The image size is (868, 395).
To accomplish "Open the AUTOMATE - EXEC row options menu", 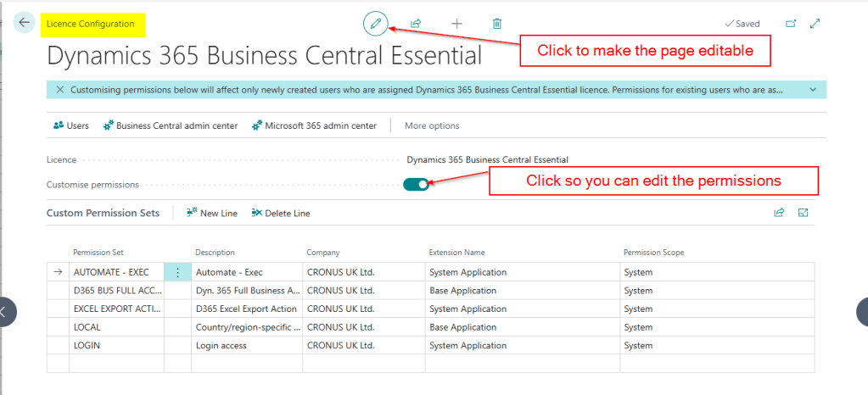I will pyautogui.click(x=177, y=272).
